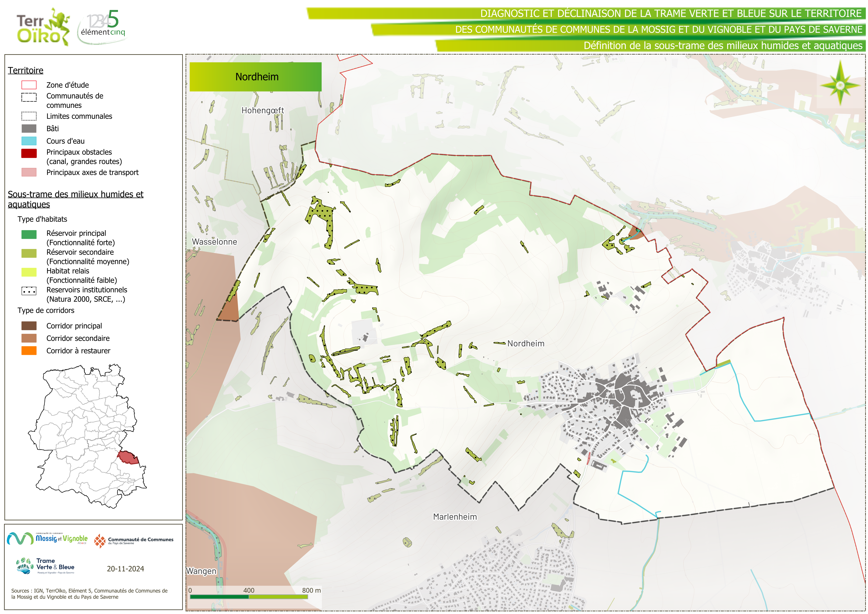Click the Mossig et Vignoble logo
This screenshot has width=868, height=614.
point(47,538)
